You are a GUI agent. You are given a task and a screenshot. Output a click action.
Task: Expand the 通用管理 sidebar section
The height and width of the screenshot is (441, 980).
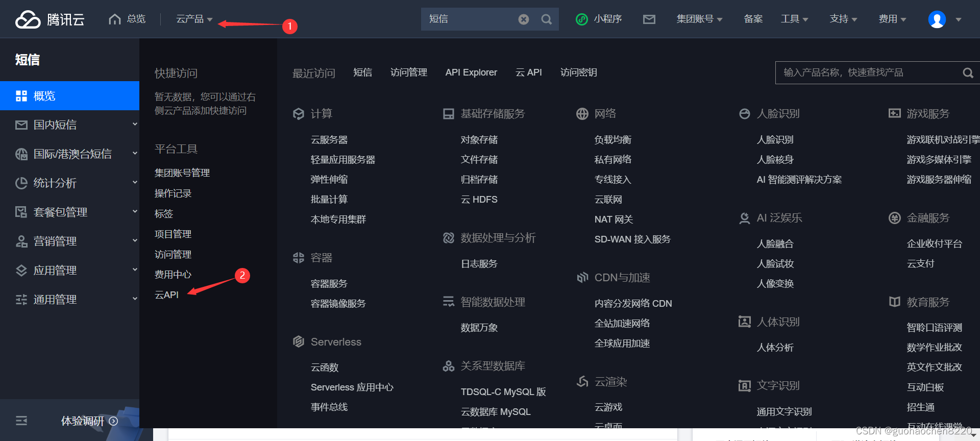(x=135, y=299)
